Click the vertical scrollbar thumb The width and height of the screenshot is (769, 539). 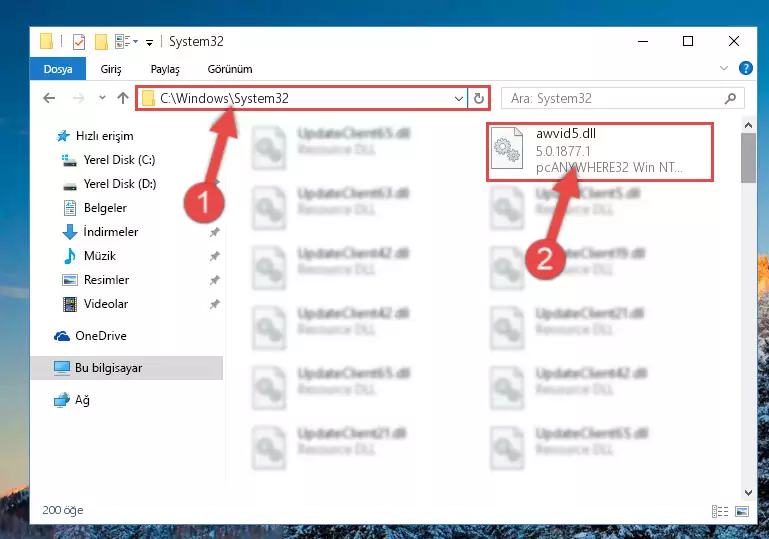[x=748, y=158]
